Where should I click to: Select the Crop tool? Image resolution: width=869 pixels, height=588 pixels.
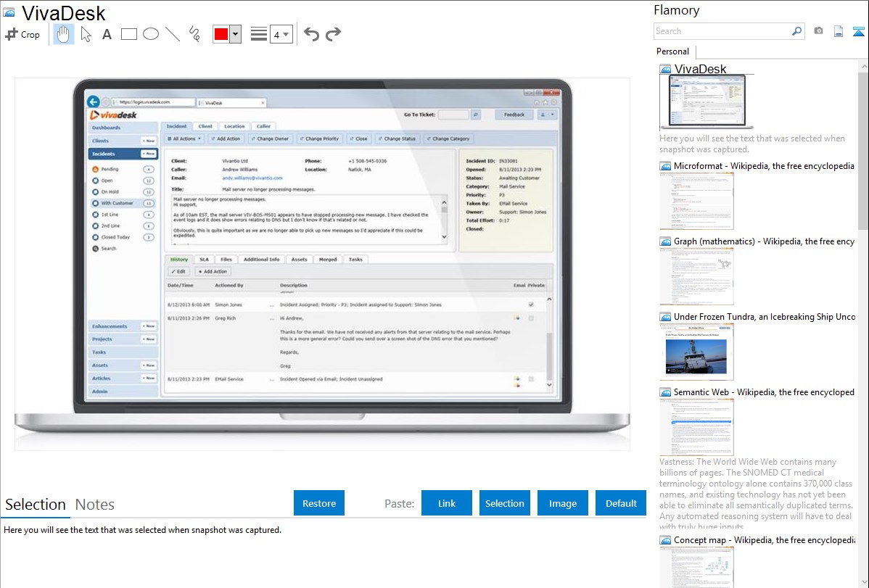(22, 34)
